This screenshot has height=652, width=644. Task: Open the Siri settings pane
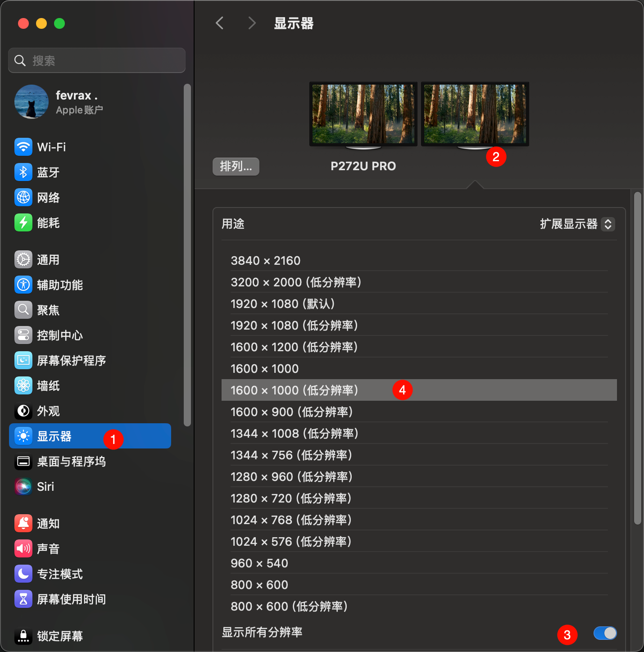click(x=45, y=486)
